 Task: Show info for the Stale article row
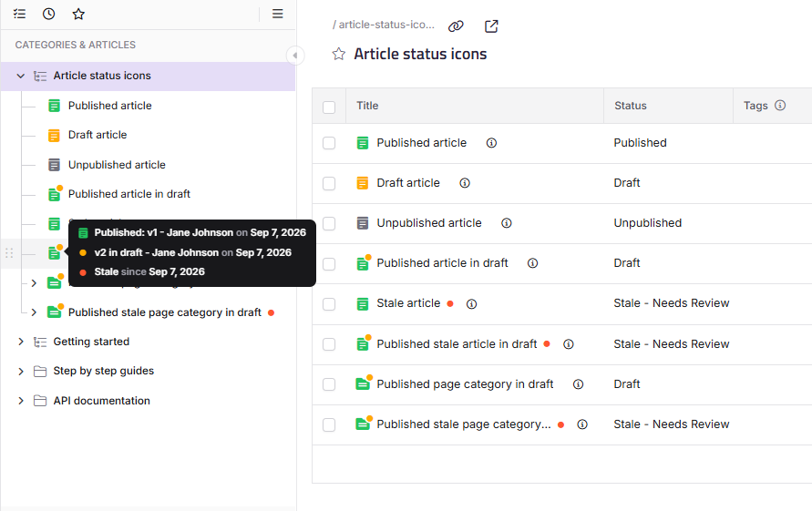click(471, 304)
